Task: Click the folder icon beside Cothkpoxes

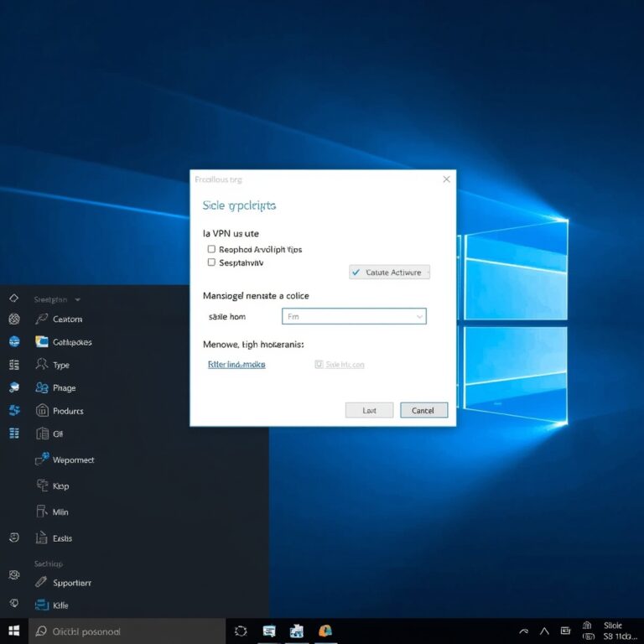Action: point(41,341)
